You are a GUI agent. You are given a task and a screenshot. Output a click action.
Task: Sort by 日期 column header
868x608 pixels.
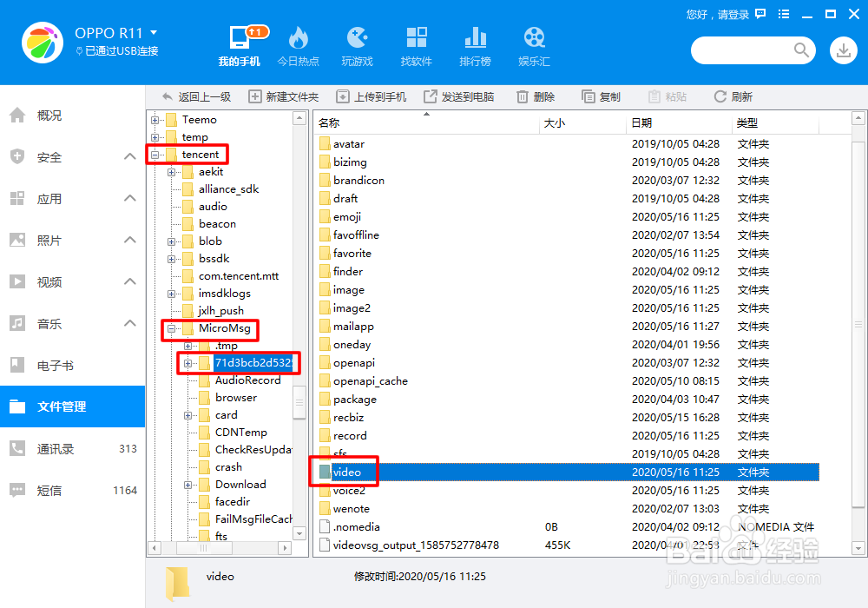click(680, 123)
